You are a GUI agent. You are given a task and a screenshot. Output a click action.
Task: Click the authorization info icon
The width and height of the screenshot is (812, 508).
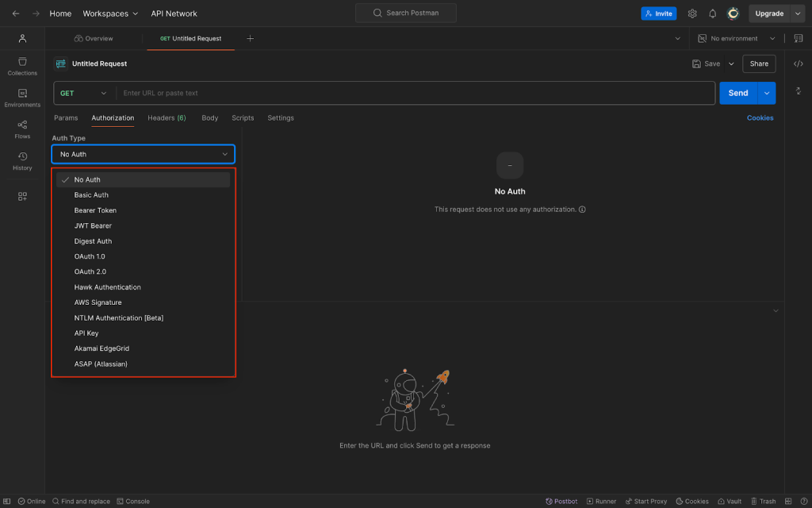[582, 210]
